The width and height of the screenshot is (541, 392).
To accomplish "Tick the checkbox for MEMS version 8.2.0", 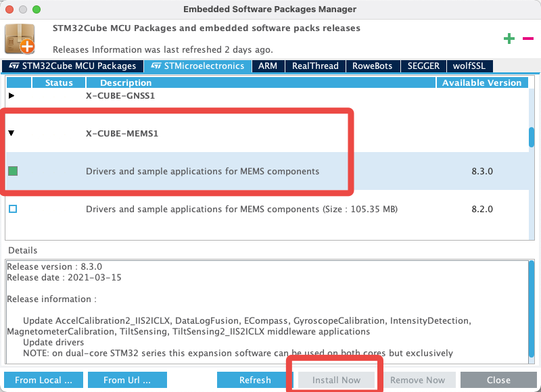I will click(13, 209).
